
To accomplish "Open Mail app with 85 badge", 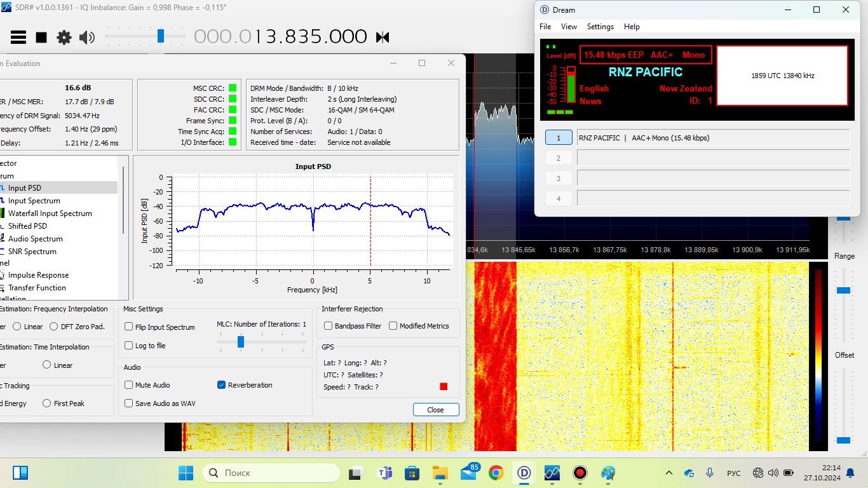I will coord(469,472).
